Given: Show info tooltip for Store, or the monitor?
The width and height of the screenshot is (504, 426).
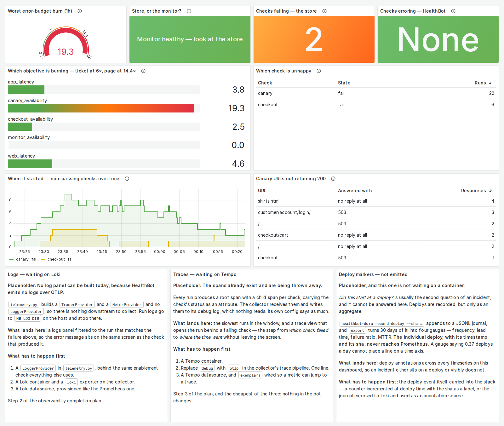Looking at the screenshot, I should [189, 11].
